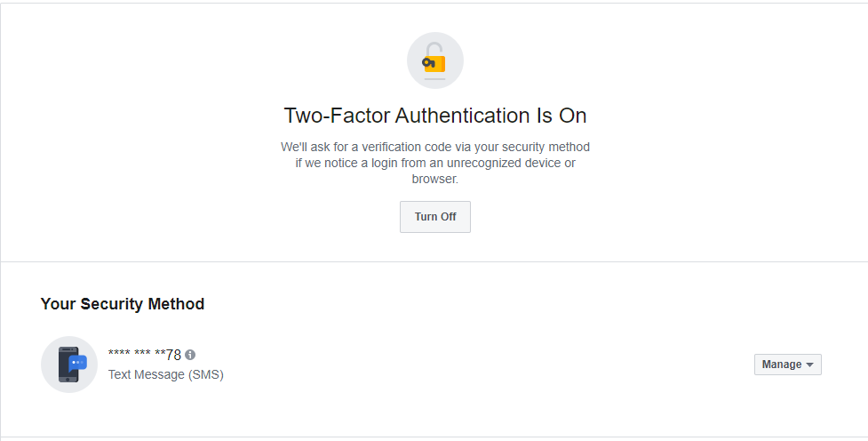The height and width of the screenshot is (441, 868).
Task: Turn Off two-factor authentication
Action: tap(434, 217)
